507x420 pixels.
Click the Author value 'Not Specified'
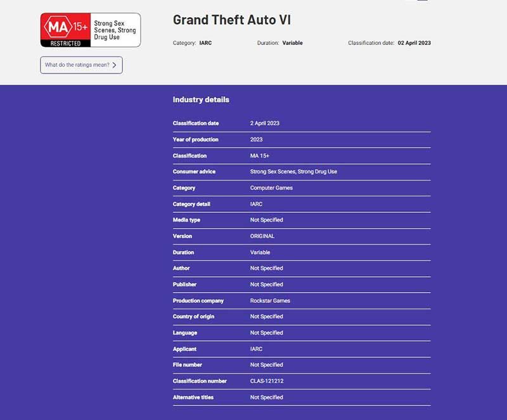266,268
